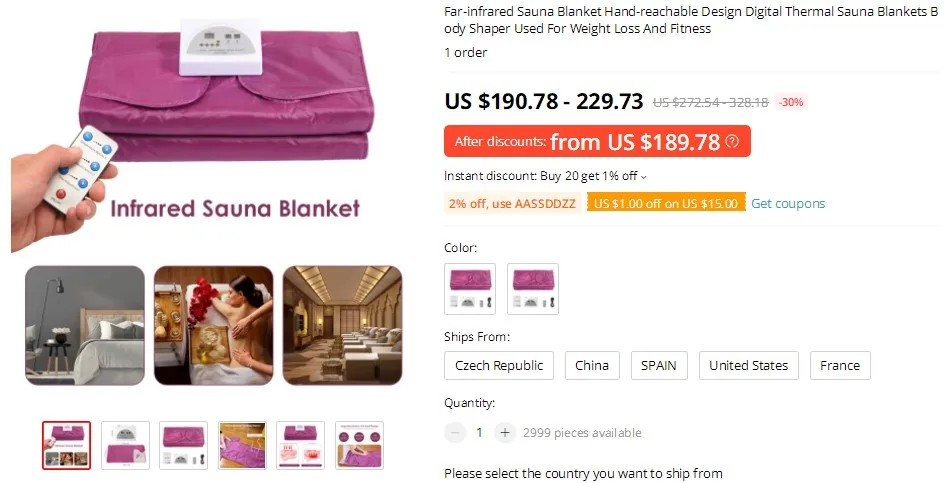This screenshot has height=483, width=947.
Task: Decrease quantity with the minus button
Action: click(455, 432)
